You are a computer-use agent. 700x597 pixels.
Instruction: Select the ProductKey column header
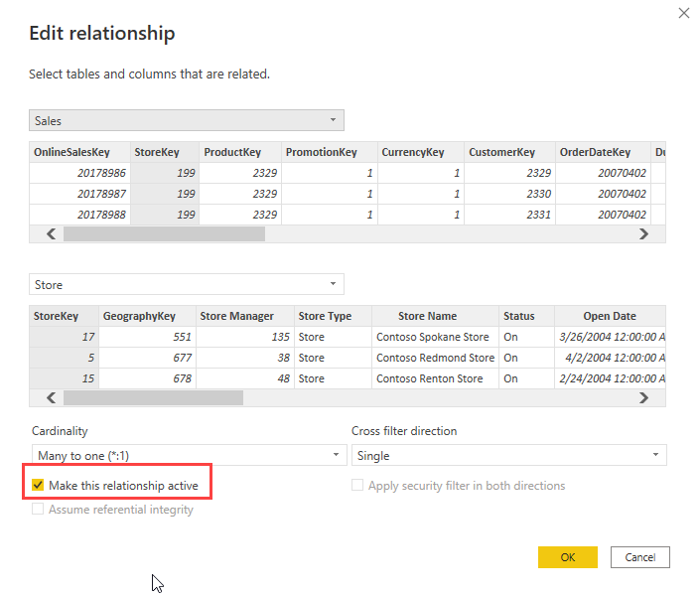pyautogui.click(x=240, y=152)
